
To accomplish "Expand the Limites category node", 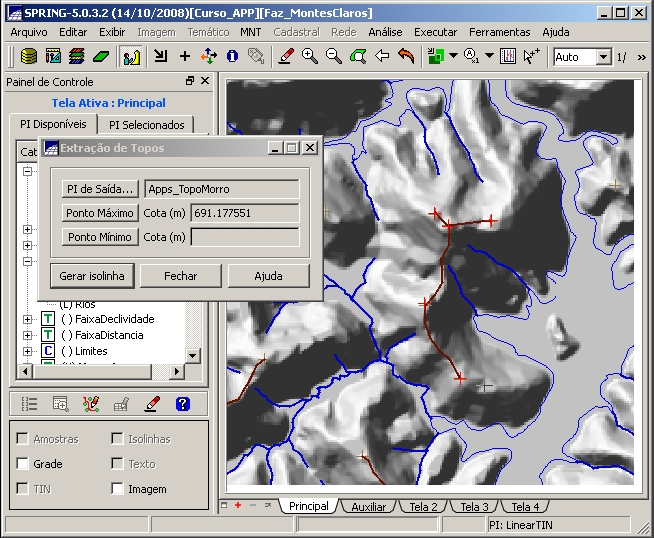I will [27, 351].
